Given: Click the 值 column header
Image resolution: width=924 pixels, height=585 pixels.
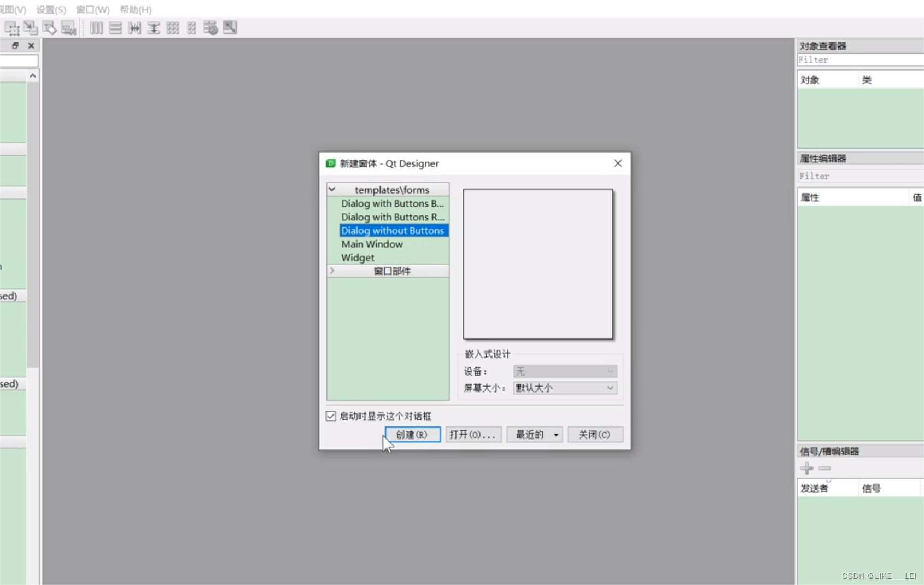Looking at the screenshot, I should 917,197.
